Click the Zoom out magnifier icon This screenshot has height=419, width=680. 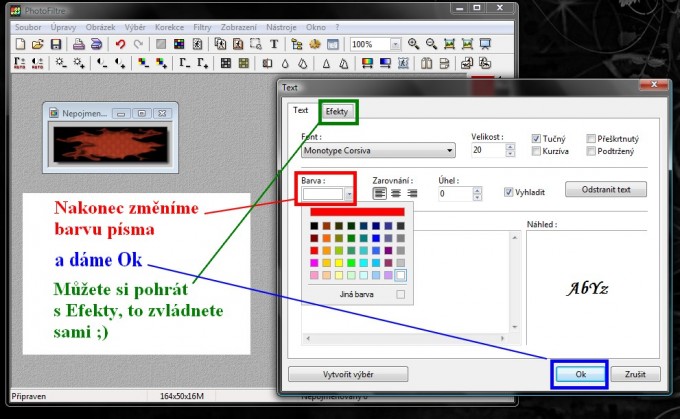coord(431,44)
